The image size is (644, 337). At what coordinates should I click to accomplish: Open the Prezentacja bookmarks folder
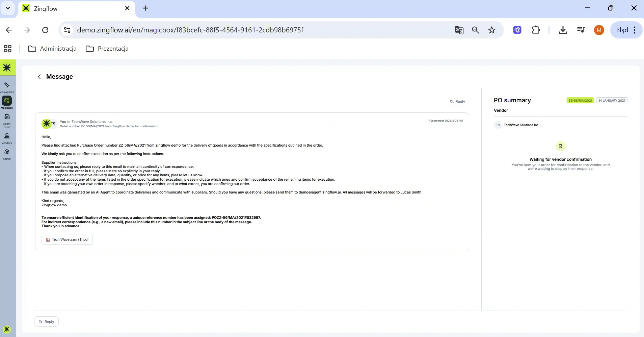107,49
